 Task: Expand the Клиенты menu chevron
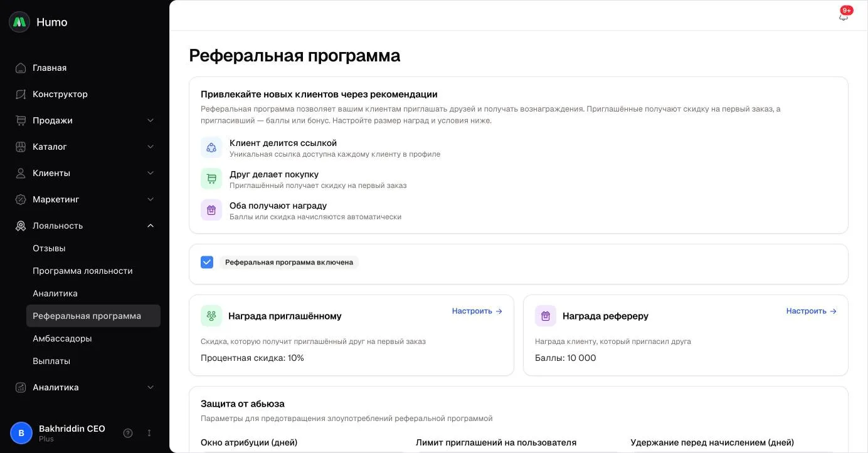click(x=151, y=173)
